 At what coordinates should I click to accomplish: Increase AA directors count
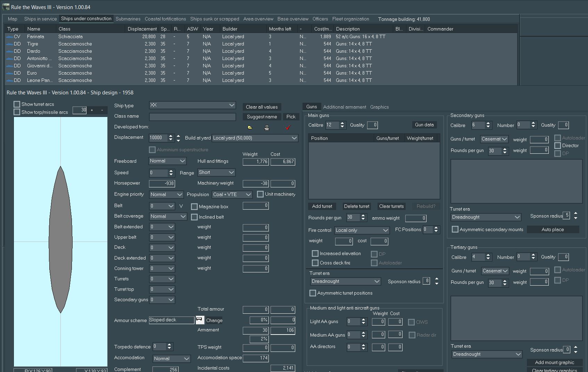tap(363, 345)
